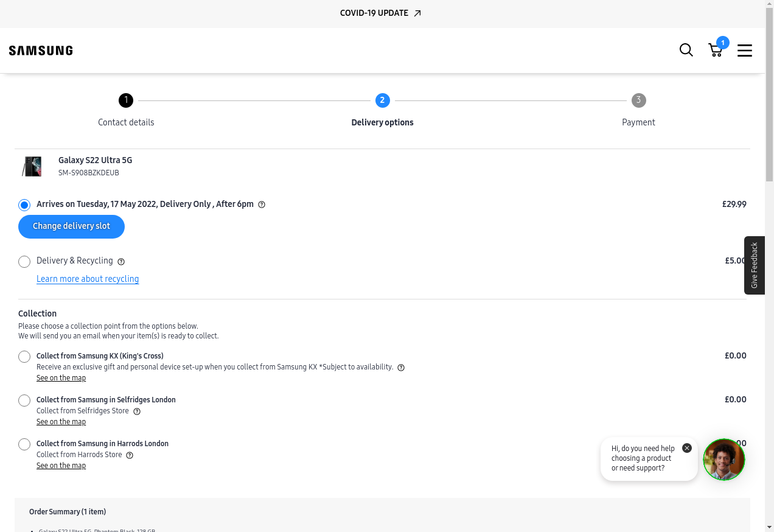
Task: Close the chat help popup
Action: (x=687, y=448)
